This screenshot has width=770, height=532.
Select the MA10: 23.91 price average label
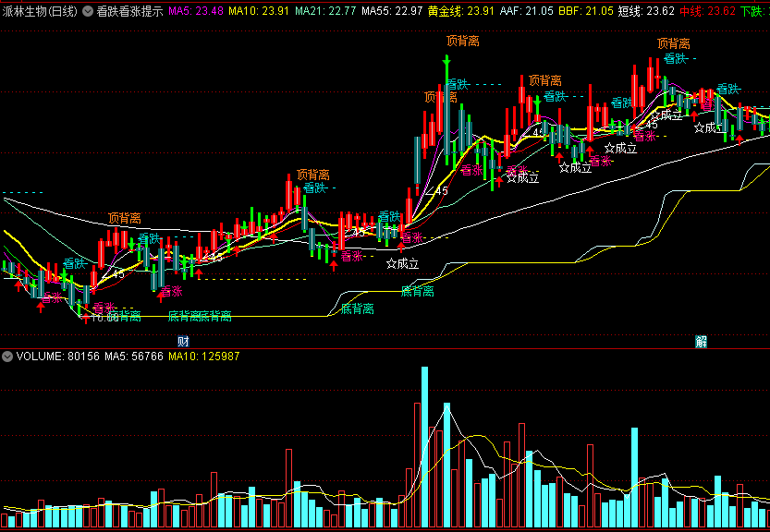click(x=259, y=11)
